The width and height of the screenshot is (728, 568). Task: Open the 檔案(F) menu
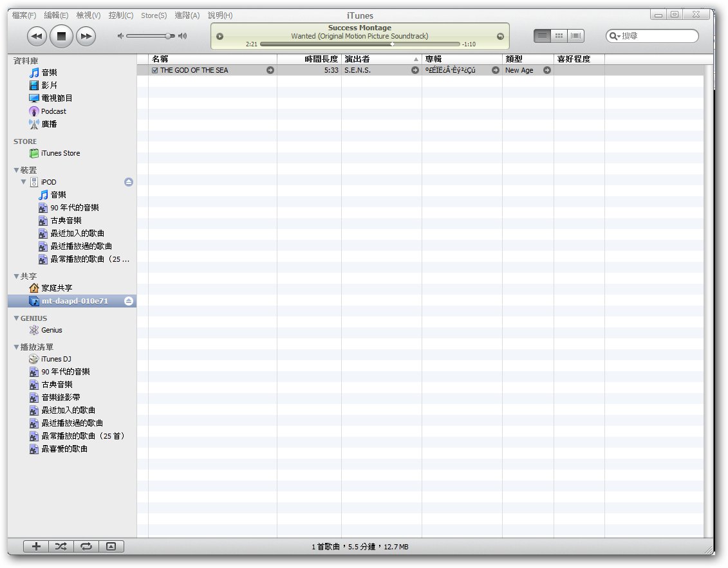tap(24, 15)
